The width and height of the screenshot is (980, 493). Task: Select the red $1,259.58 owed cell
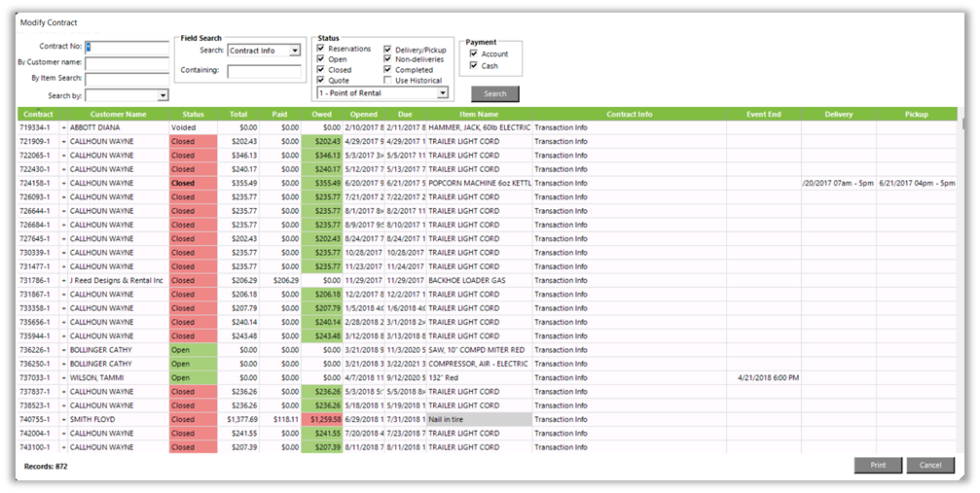point(322,420)
